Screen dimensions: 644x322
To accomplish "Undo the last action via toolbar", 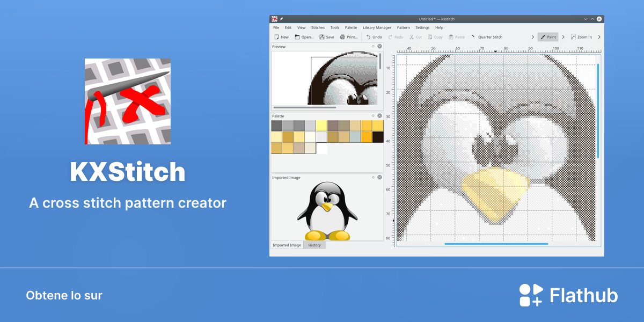I will point(374,37).
